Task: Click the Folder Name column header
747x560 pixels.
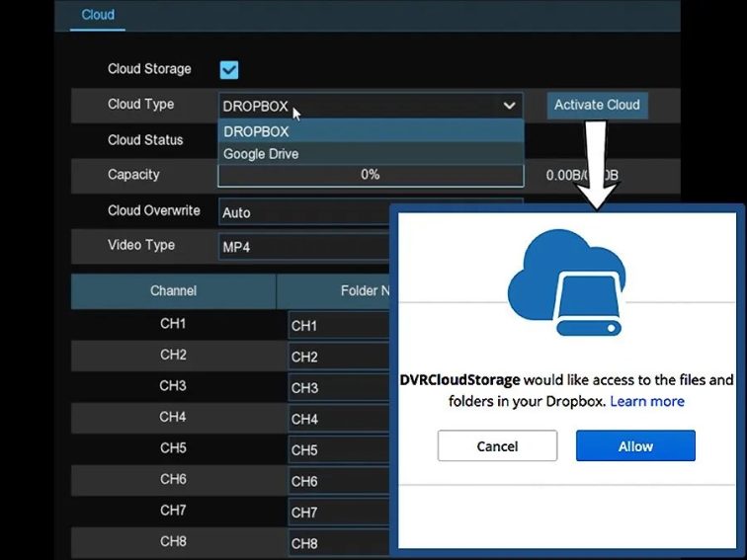Action: 334,291
